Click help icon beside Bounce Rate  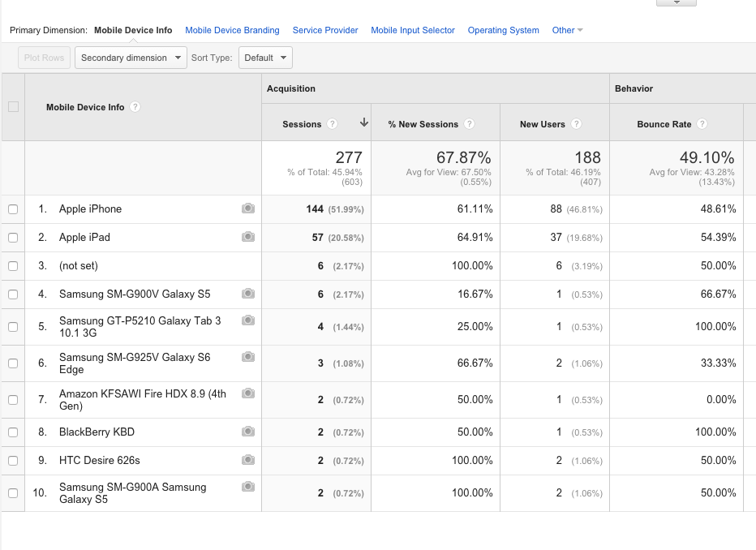pyautogui.click(x=702, y=124)
